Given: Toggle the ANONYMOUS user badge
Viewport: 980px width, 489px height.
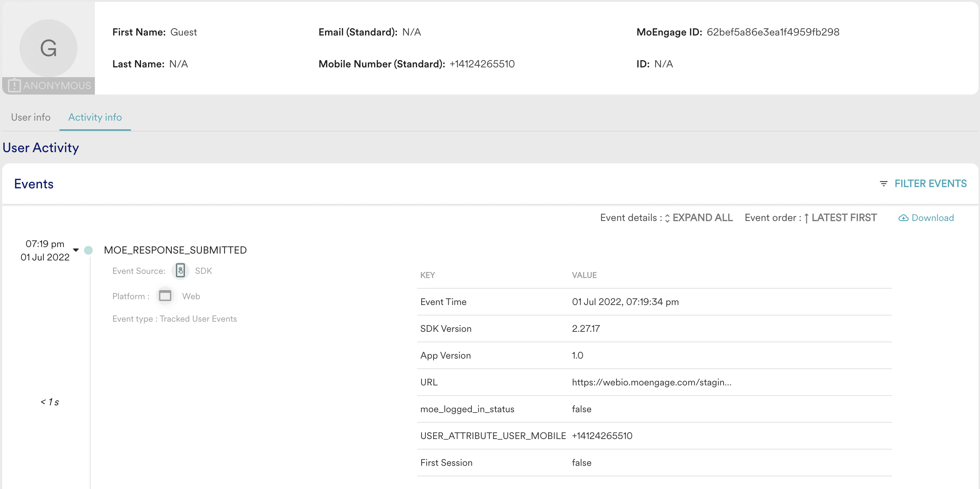Looking at the screenshot, I should (48, 85).
